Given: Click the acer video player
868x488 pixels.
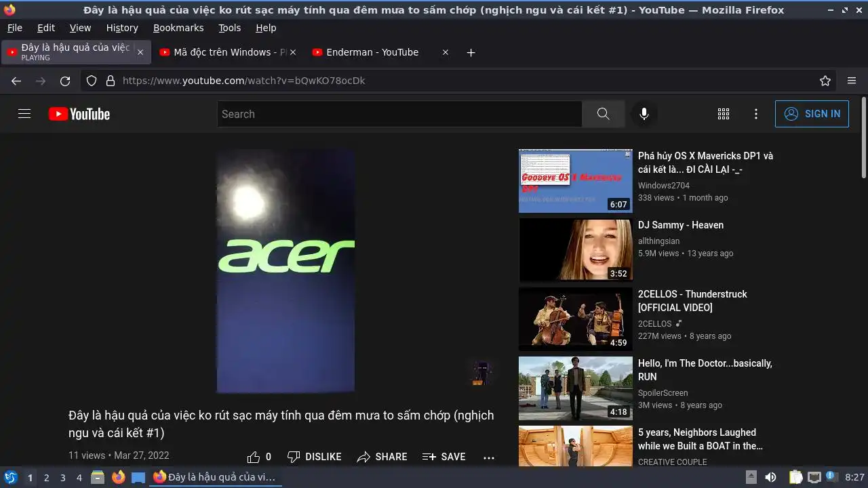Looking at the screenshot, I should (285, 271).
